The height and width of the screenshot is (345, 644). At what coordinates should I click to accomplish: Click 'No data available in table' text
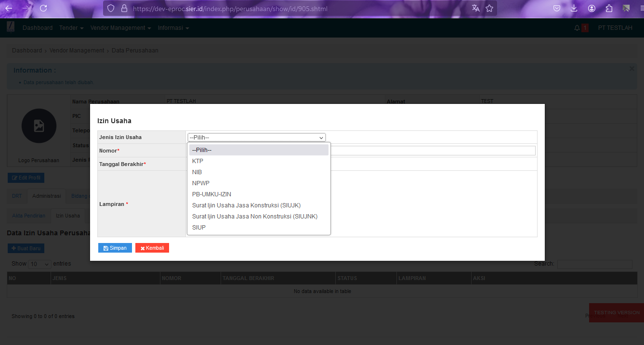(x=322, y=291)
